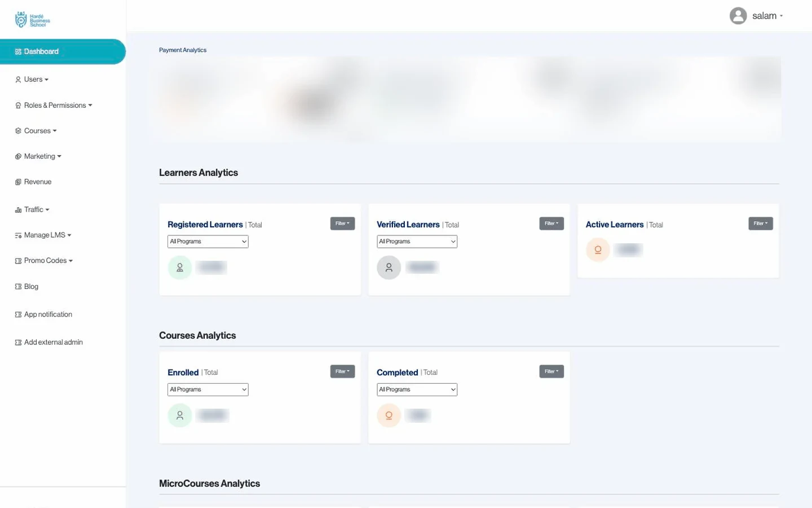The image size is (812, 508).
Task: Open the Blog page link
Action: point(27,287)
